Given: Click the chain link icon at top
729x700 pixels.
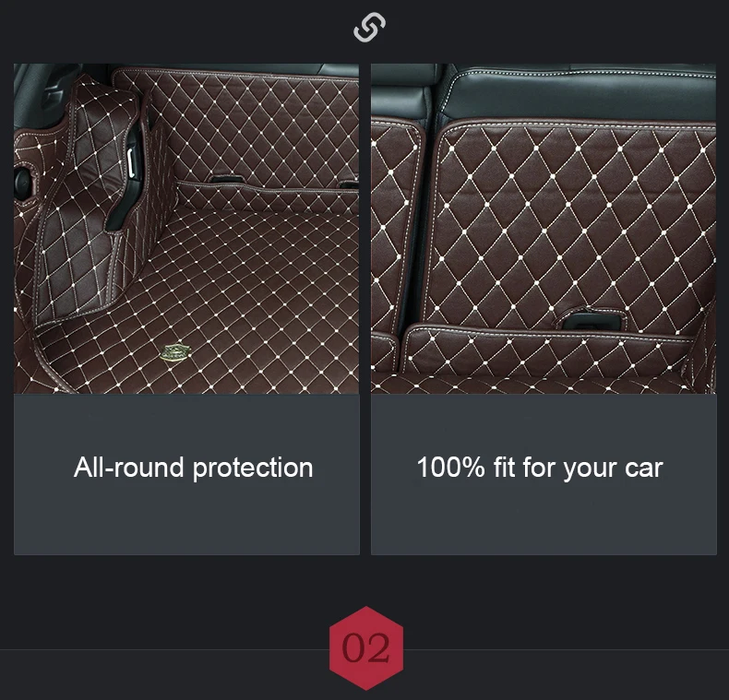Looking at the screenshot, I should [369, 27].
